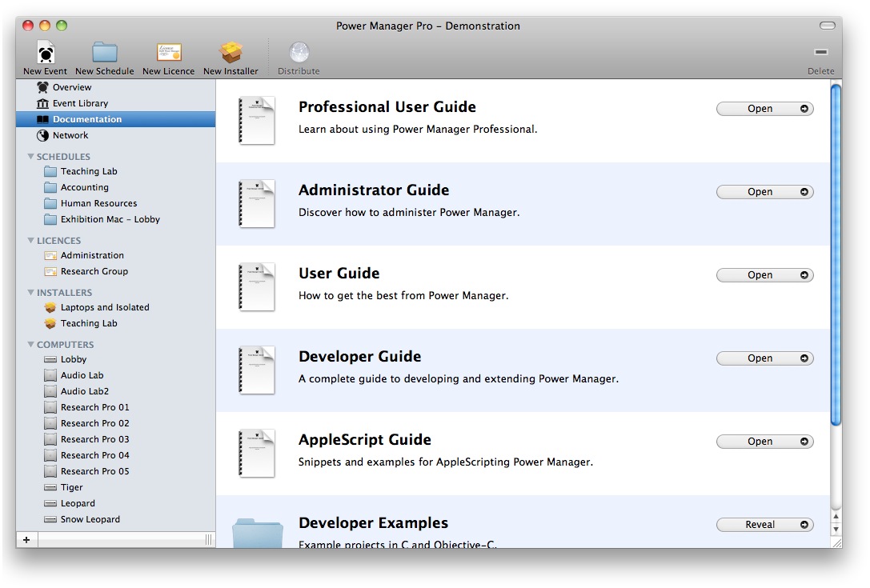Click the Developer Examples heading
Screen dimensions: 870x588
374,522
